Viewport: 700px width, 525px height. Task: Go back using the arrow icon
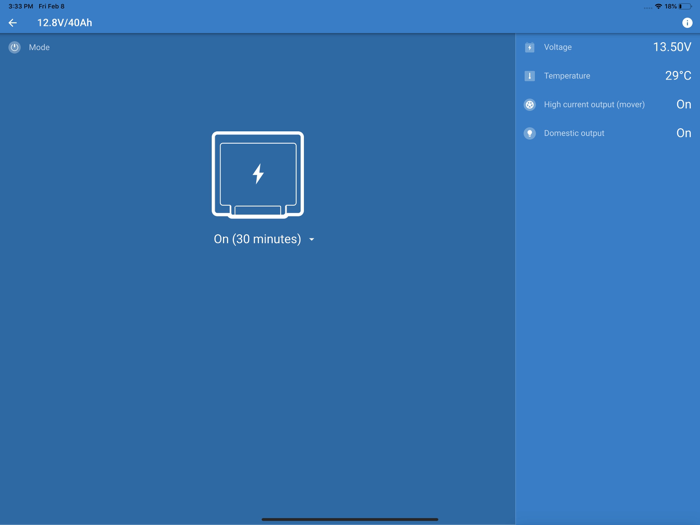point(12,23)
